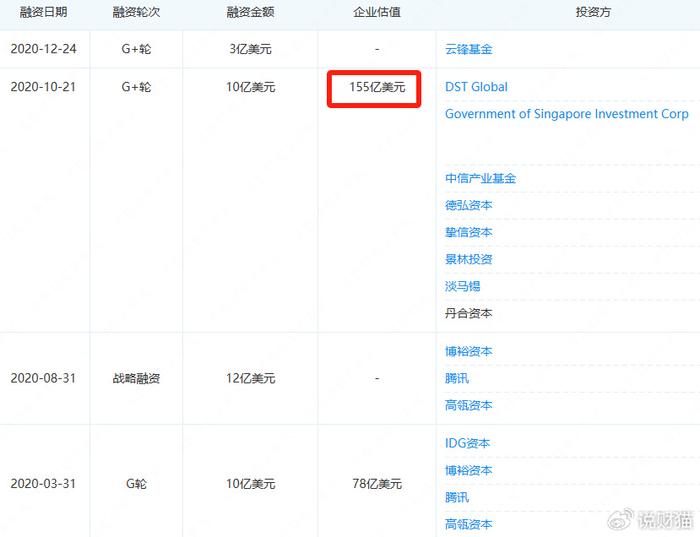This screenshot has width=700, height=537.
Task: Click G+轮 in the 2020-10-21 row
Action: point(136,87)
